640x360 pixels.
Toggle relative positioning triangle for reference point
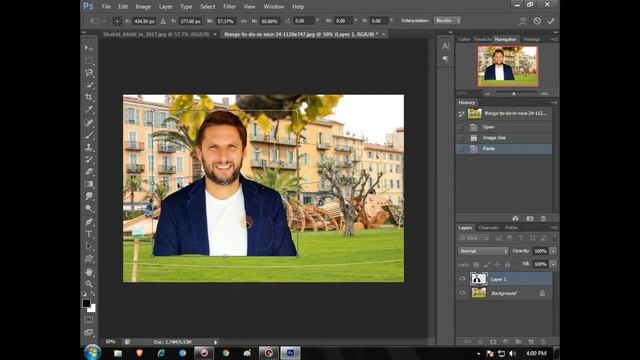[x=163, y=21]
